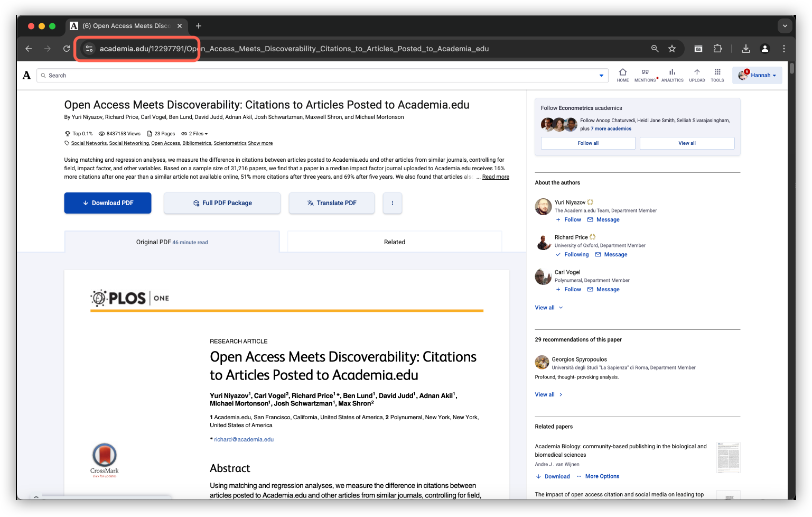This screenshot has height=517, width=812.
Task: Open the Chrome profile icon
Action: point(764,49)
